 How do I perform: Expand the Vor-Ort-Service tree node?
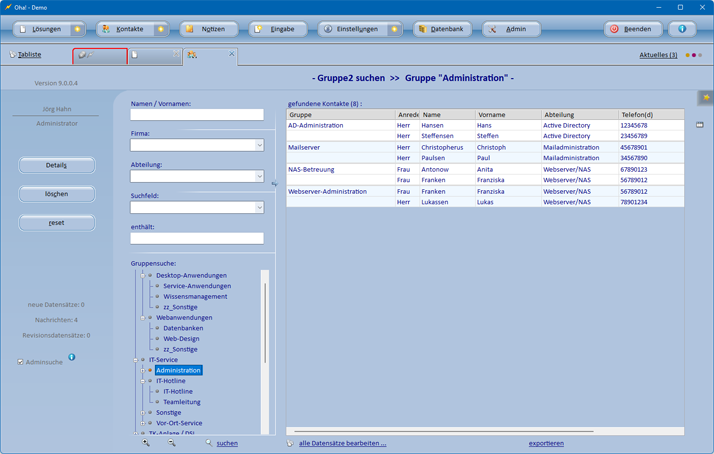pos(143,423)
